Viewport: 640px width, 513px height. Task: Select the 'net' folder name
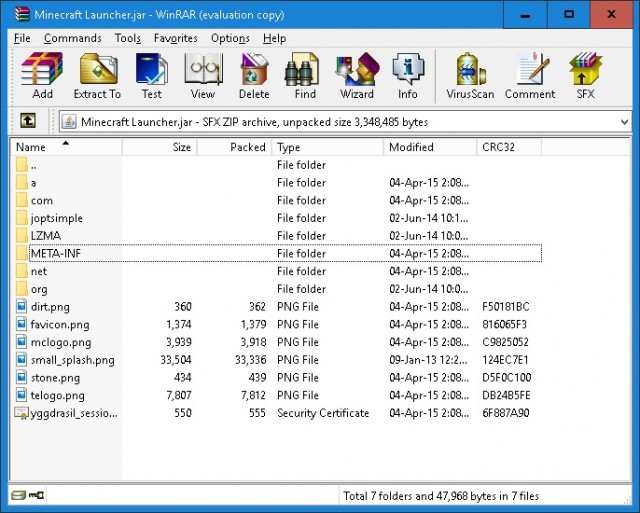tap(39, 271)
